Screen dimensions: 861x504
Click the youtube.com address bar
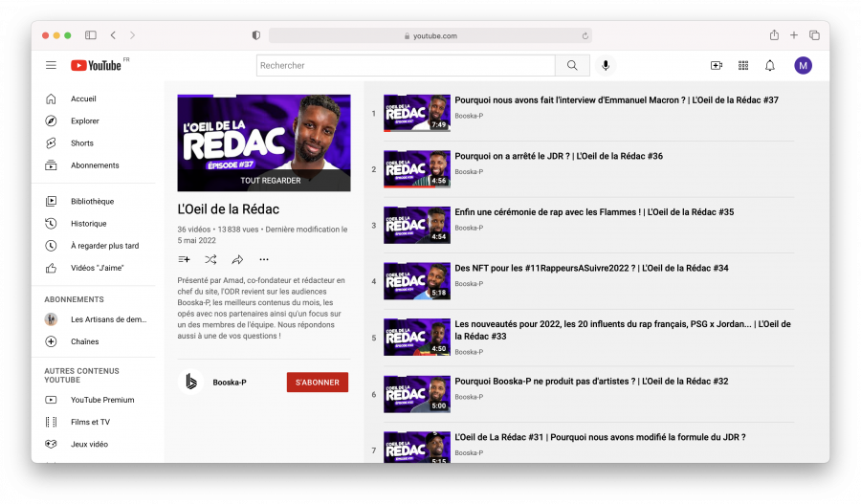coord(430,35)
